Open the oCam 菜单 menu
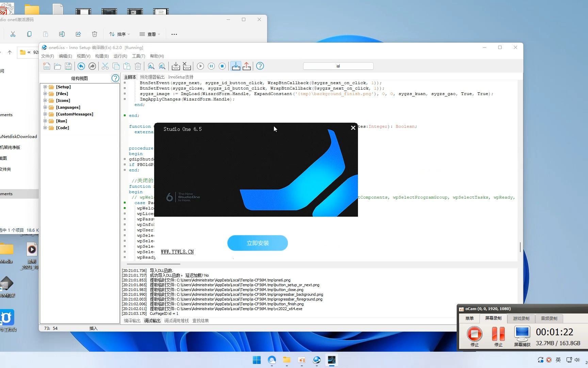588x368 pixels. [470, 318]
